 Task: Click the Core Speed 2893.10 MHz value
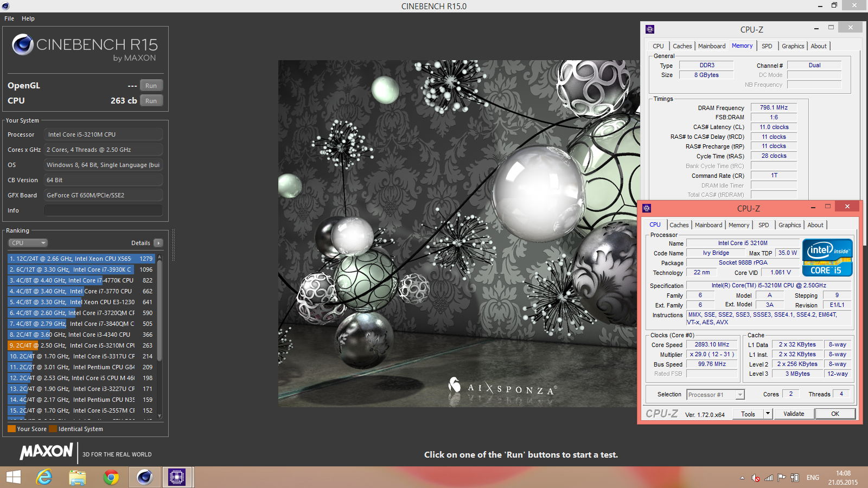(712, 345)
